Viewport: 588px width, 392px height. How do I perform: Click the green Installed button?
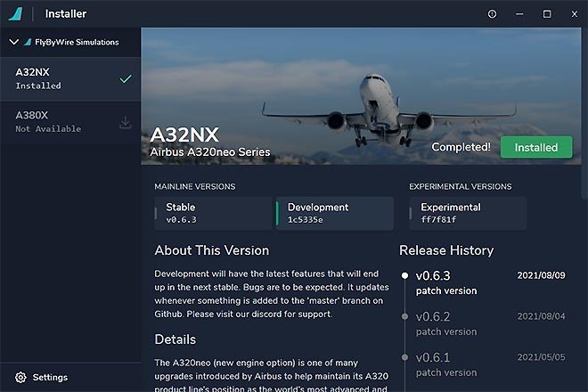tap(536, 147)
